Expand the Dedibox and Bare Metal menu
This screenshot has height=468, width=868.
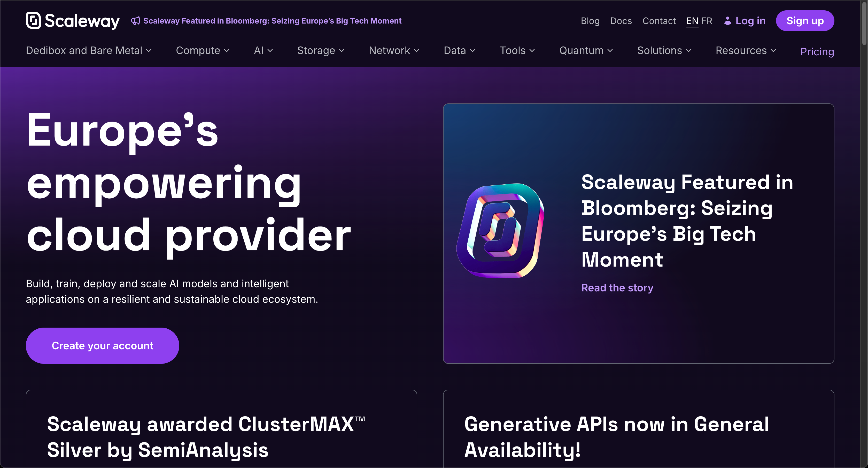89,51
